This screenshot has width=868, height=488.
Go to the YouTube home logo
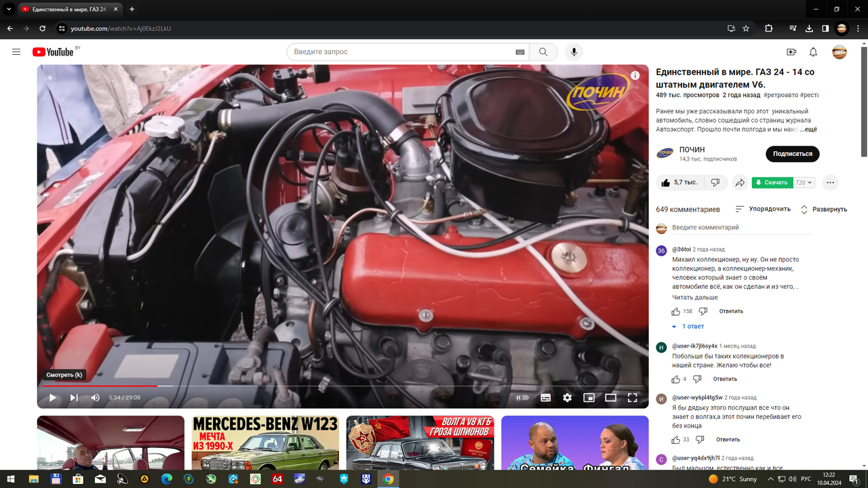click(52, 52)
